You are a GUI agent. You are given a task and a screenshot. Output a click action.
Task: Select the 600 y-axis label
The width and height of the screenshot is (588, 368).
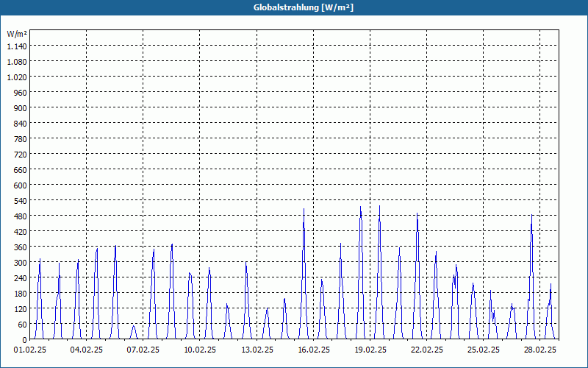coord(21,185)
